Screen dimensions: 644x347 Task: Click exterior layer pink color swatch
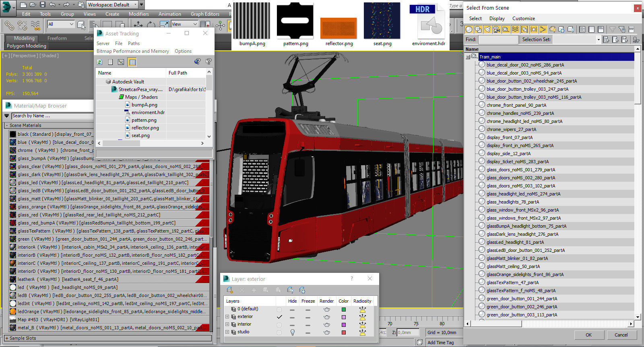(343, 317)
